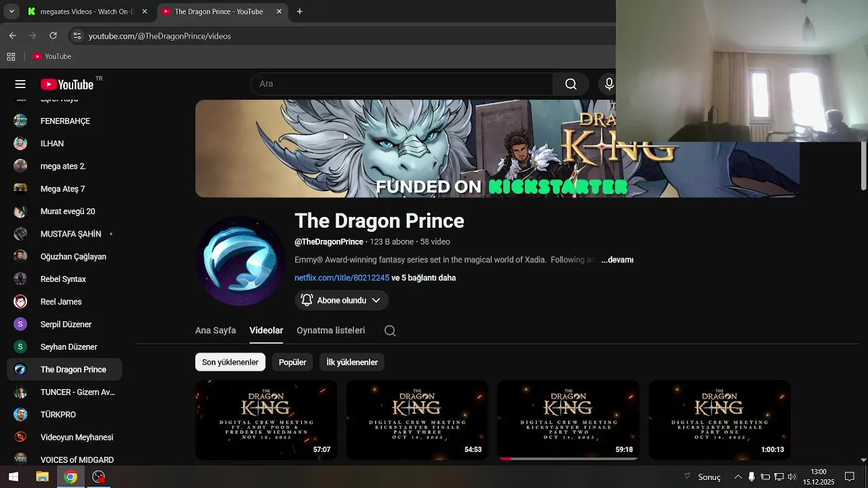Open TÜRKPRO subscription
The width and height of the screenshot is (868, 488).
point(64,415)
